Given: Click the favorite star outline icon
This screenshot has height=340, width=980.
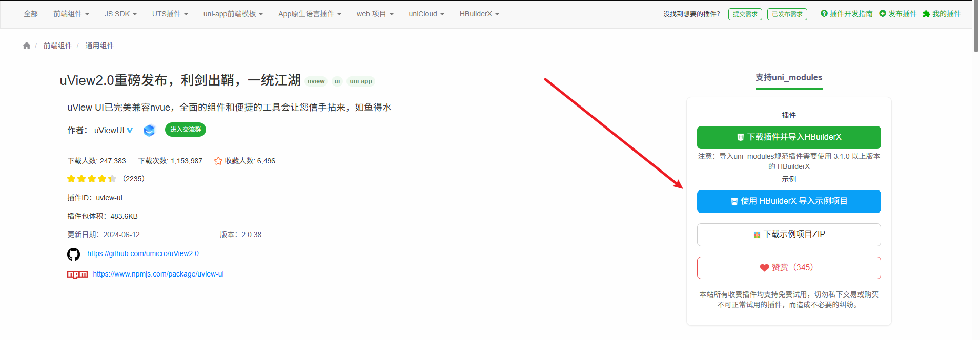Looking at the screenshot, I should pos(218,161).
